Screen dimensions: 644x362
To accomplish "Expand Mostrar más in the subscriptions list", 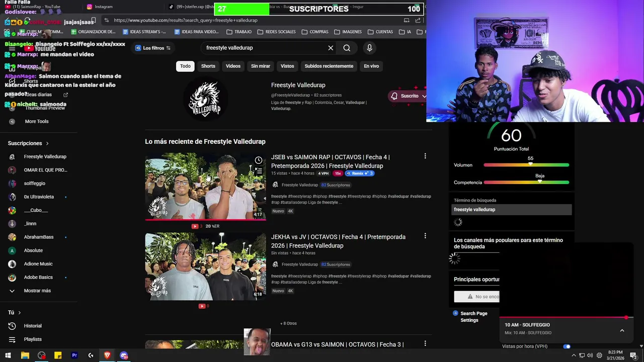I will (x=38, y=291).
